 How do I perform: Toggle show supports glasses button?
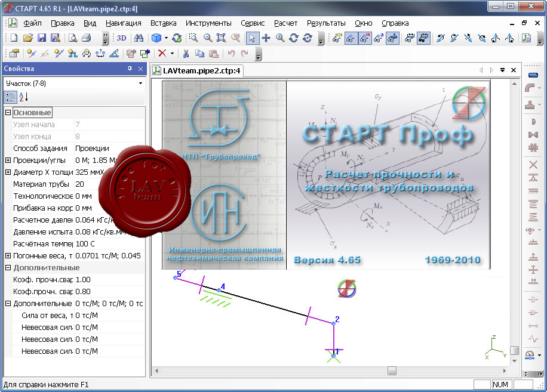tap(392, 38)
